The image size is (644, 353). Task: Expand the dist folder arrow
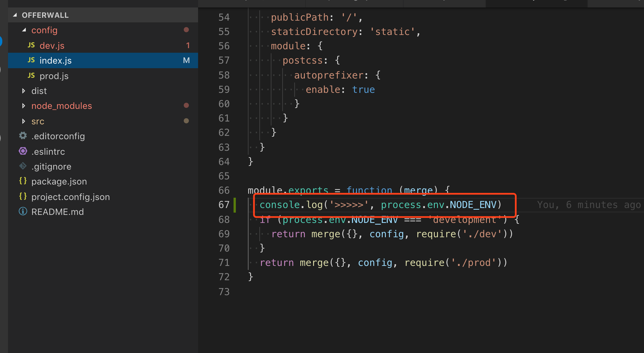coord(23,91)
